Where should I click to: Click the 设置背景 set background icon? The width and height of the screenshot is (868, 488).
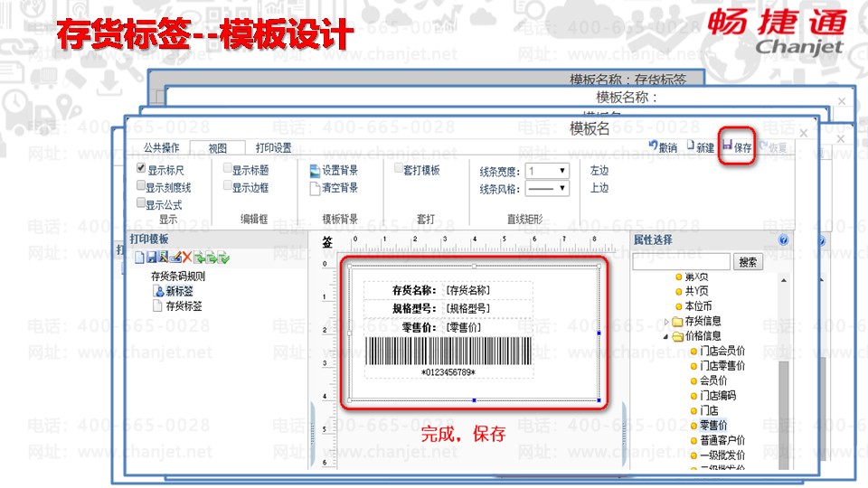[315, 172]
